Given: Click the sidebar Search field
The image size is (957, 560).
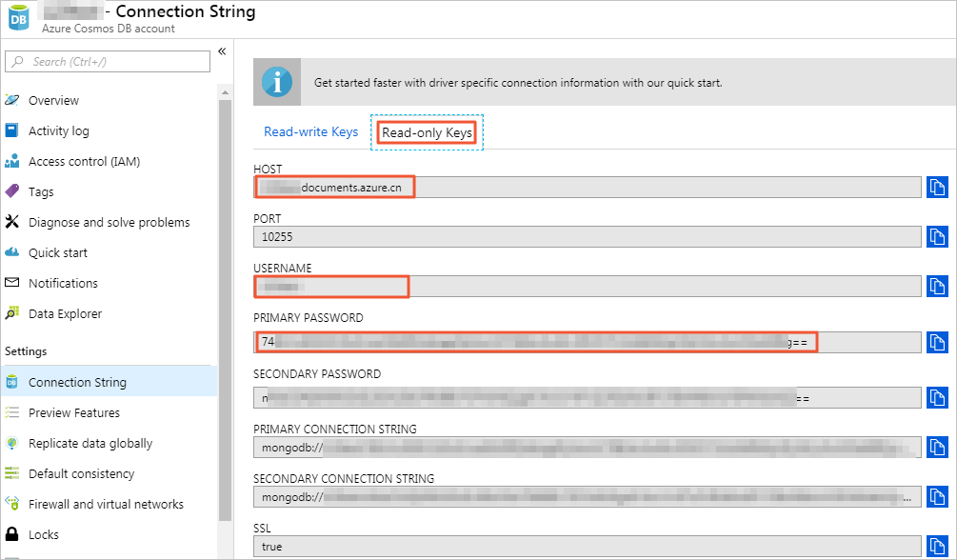Looking at the screenshot, I should click(107, 61).
